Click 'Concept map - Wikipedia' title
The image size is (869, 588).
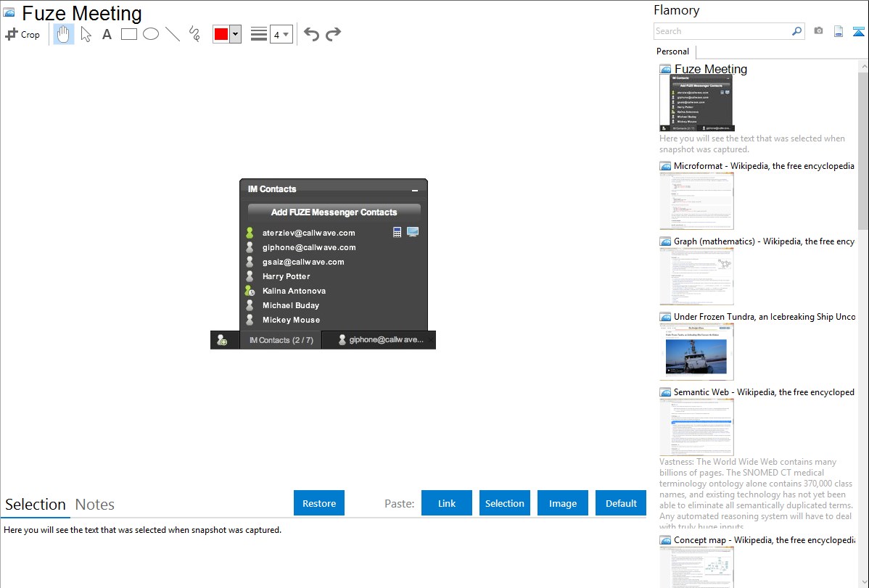[764, 539]
